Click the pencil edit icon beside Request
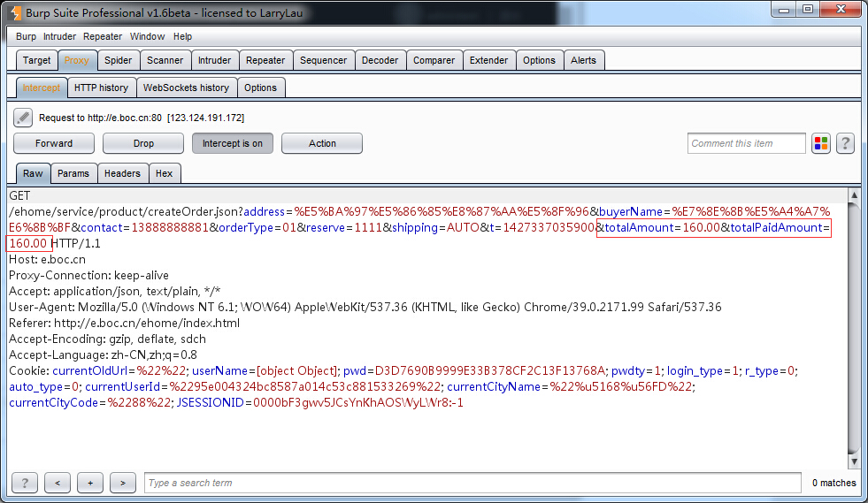The height and width of the screenshot is (503, 868). 23,118
